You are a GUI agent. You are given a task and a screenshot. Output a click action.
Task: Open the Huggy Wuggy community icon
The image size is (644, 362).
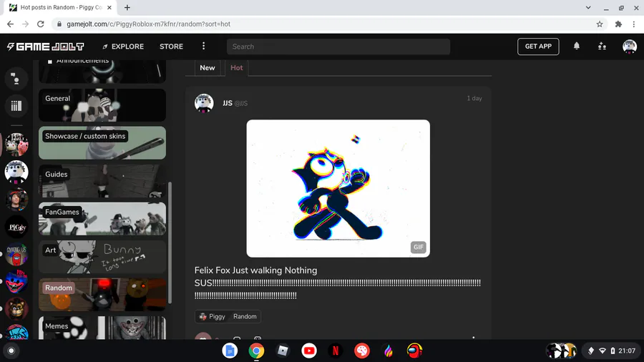point(16,282)
